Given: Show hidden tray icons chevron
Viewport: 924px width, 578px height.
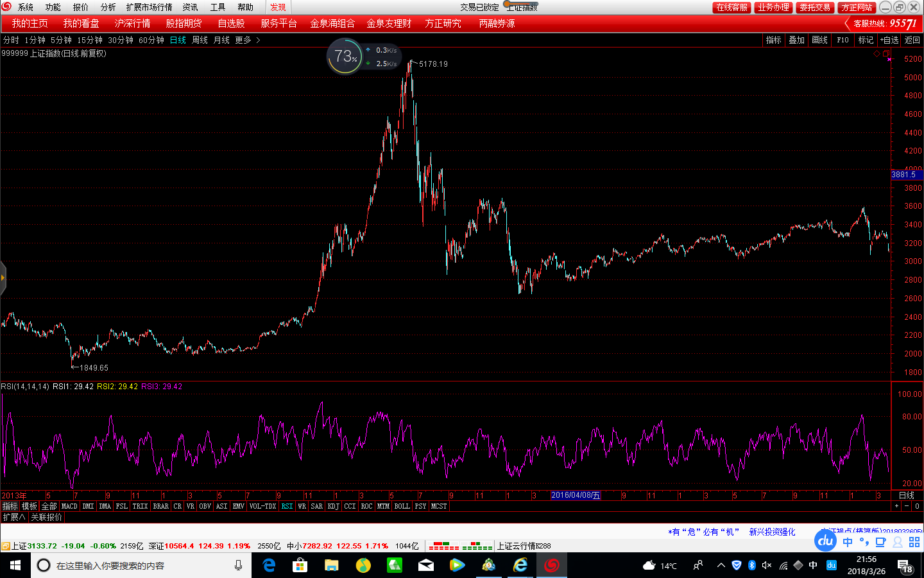Looking at the screenshot, I should point(721,565).
